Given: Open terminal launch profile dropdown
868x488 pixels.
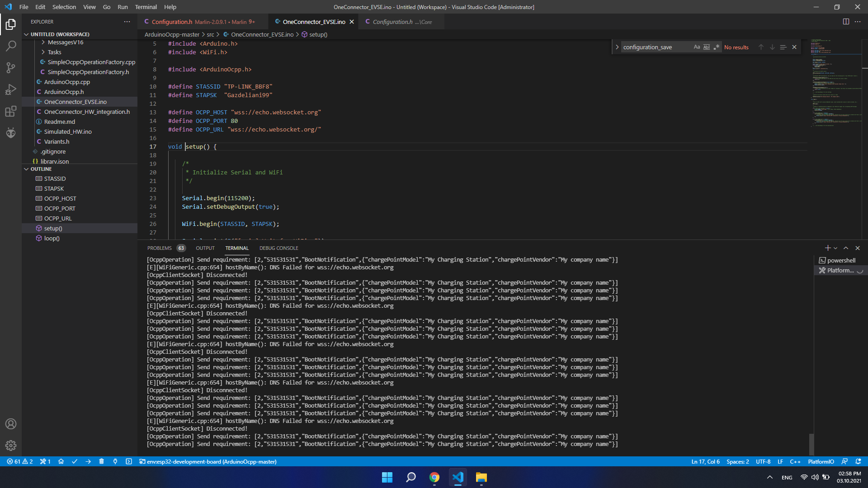Looking at the screenshot, I should [835, 248].
